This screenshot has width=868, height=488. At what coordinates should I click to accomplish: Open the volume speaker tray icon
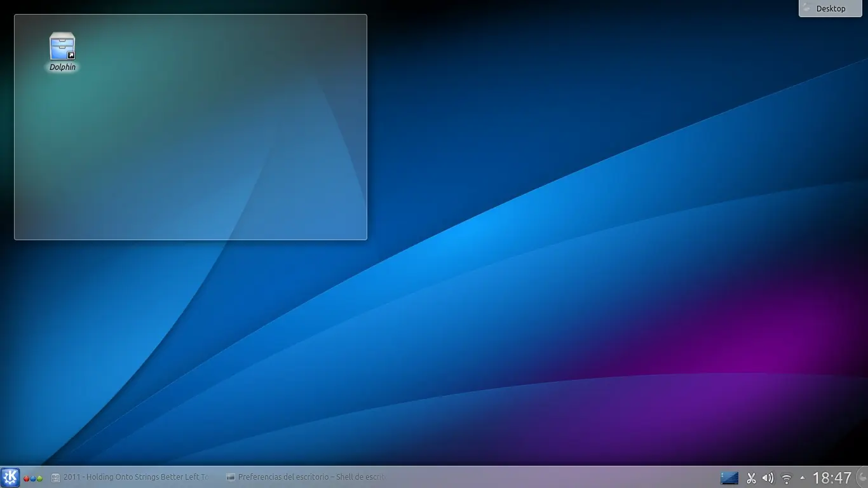768,478
